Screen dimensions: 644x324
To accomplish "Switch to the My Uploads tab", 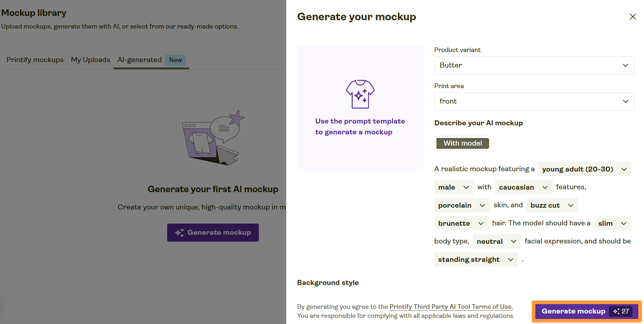I will click(x=90, y=60).
